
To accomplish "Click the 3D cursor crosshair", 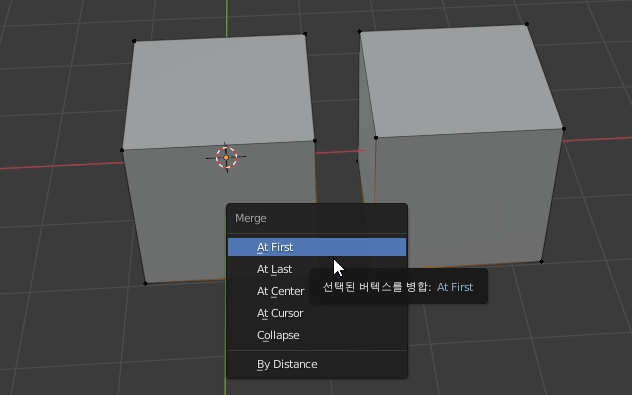I will click(226, 158).
